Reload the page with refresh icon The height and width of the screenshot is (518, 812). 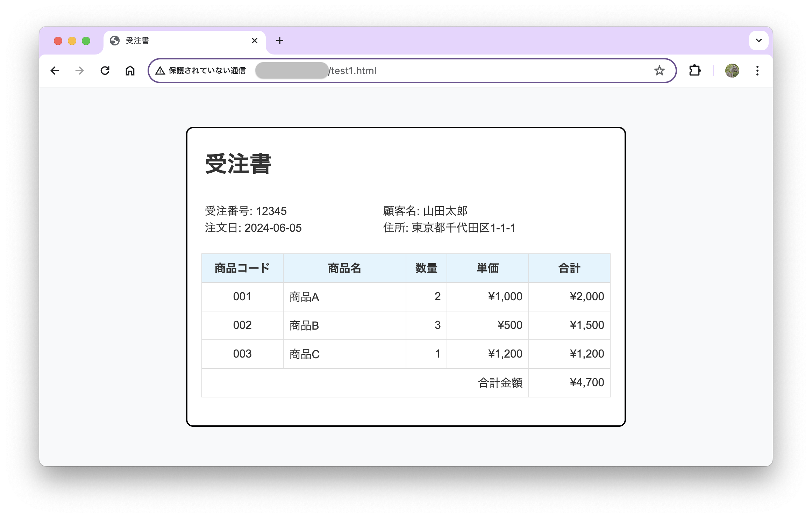click(x=105, y=71)
